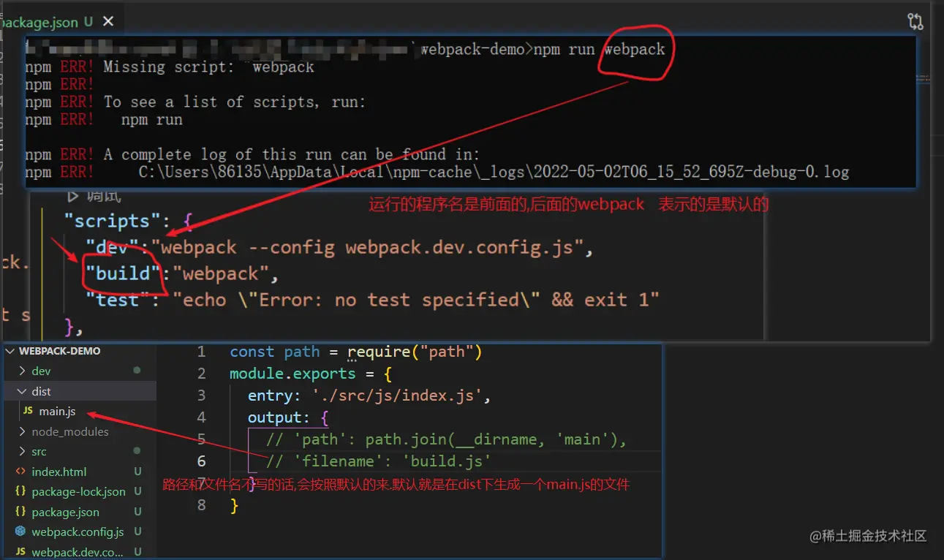Viewport: 944px width, 560px height.
Task: Collapse the dist folder chevron
Action: [x=22, y=392]
